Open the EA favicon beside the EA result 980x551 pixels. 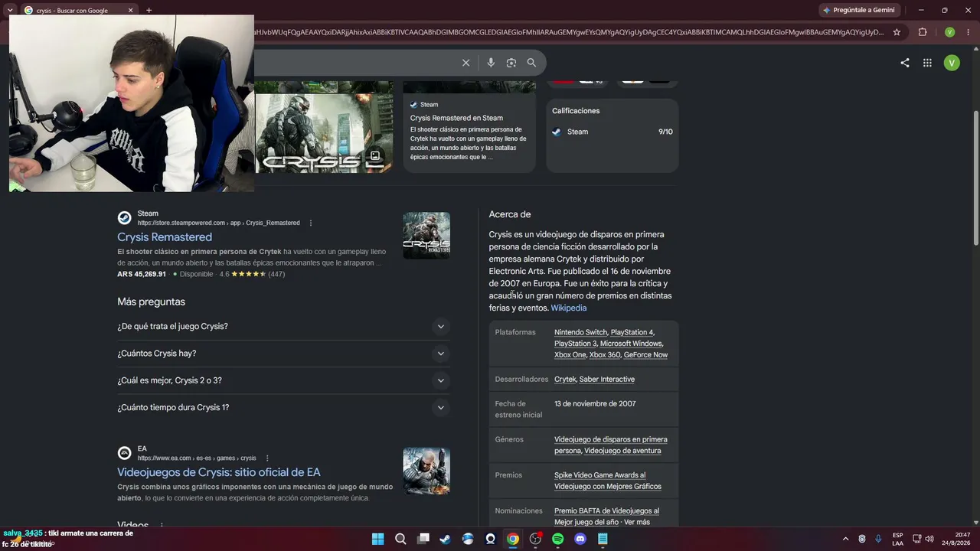124,453
